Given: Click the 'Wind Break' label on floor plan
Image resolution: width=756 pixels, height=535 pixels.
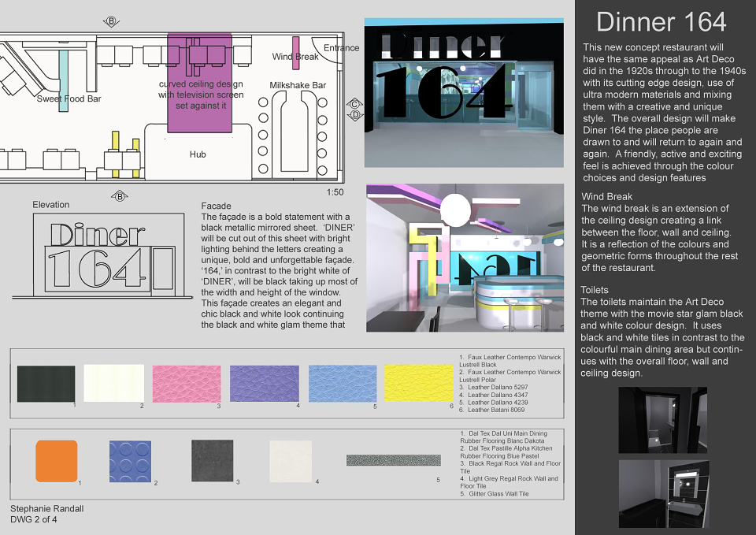Looking at the screenshot, I should pos(295,57).
